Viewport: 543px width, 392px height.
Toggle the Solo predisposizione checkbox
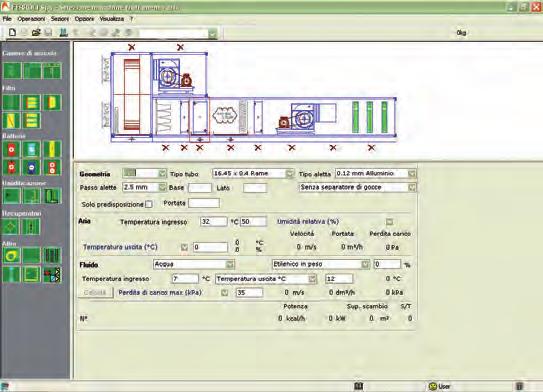click(x=149, y=204)
